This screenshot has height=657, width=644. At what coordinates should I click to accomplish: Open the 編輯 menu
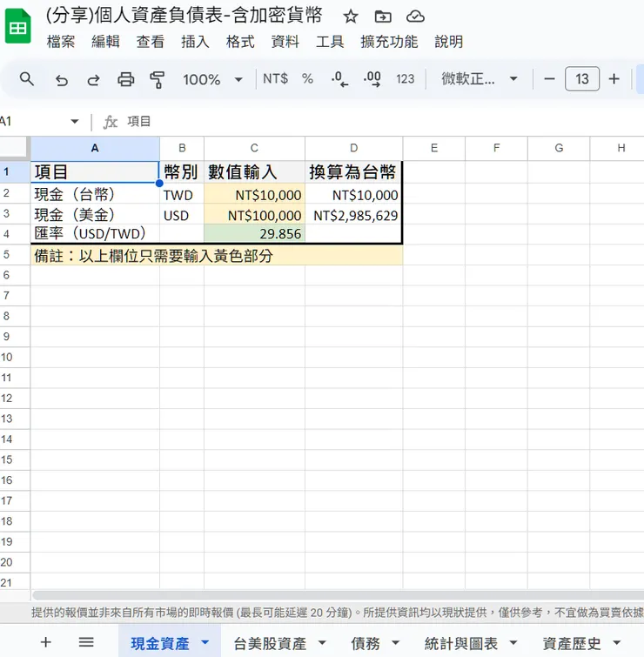105,42
